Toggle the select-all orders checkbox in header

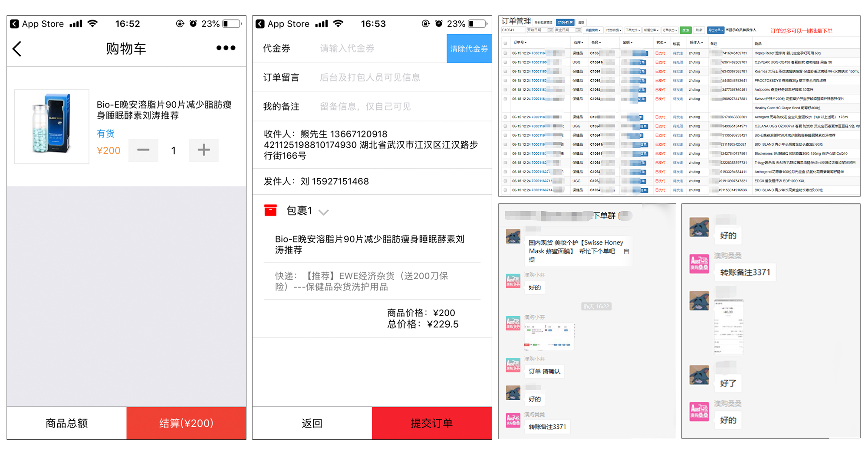[x=505, y=43]
